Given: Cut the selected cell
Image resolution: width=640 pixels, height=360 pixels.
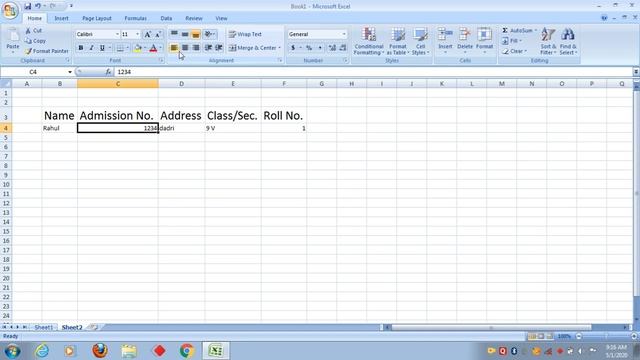Looking at the screenshot, I should tap(33, 31).
